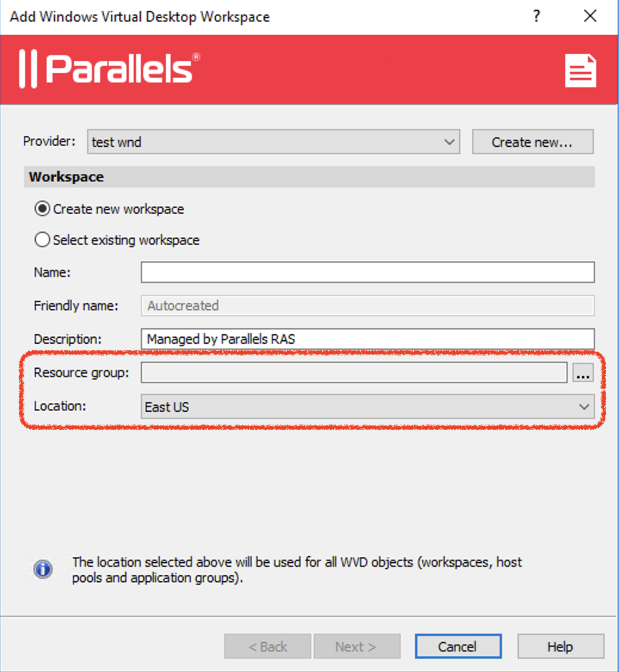Click the Description field with Managed text
This screenshot has width=619, height=672.
(367, 339)
